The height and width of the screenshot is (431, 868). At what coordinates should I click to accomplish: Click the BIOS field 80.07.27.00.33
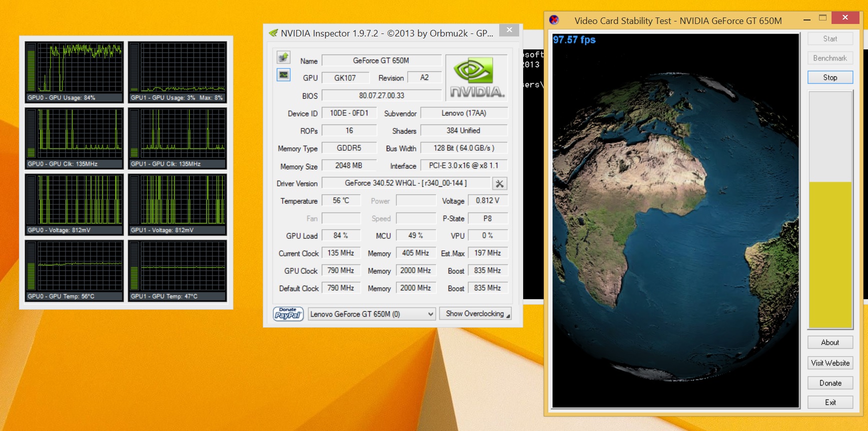click(x=381, y=95)
